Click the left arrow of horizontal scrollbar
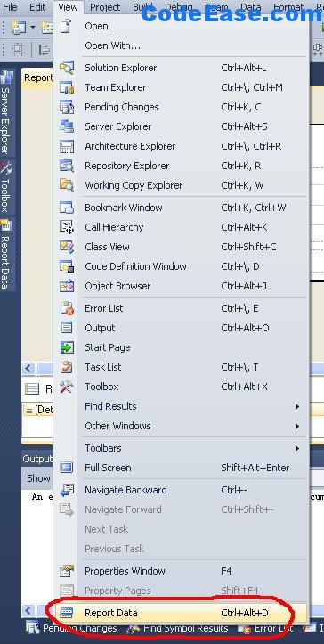The height and width of the screenshot is (644, 324). pyautogui.click(x=28, y=368)
